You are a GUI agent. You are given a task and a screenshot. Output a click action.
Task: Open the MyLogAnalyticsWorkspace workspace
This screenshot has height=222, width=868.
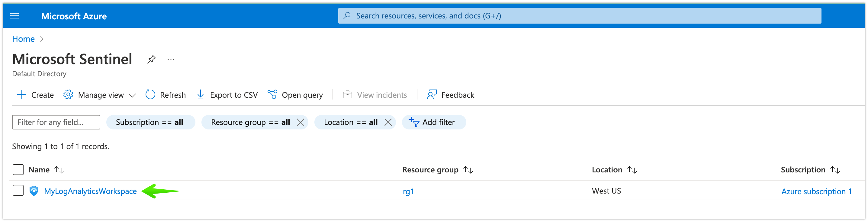tap(90, 191)
